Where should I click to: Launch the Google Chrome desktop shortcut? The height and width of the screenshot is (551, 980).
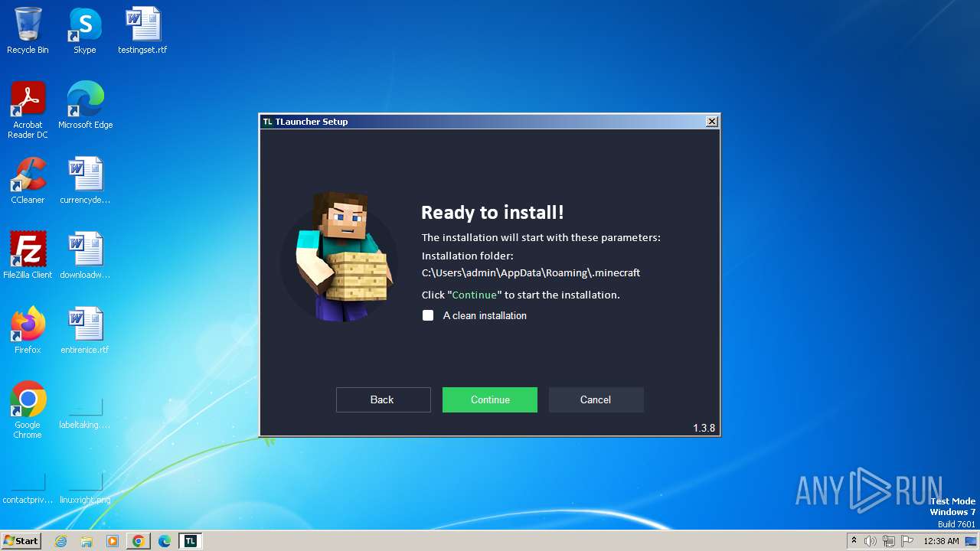tap(28, 410)
